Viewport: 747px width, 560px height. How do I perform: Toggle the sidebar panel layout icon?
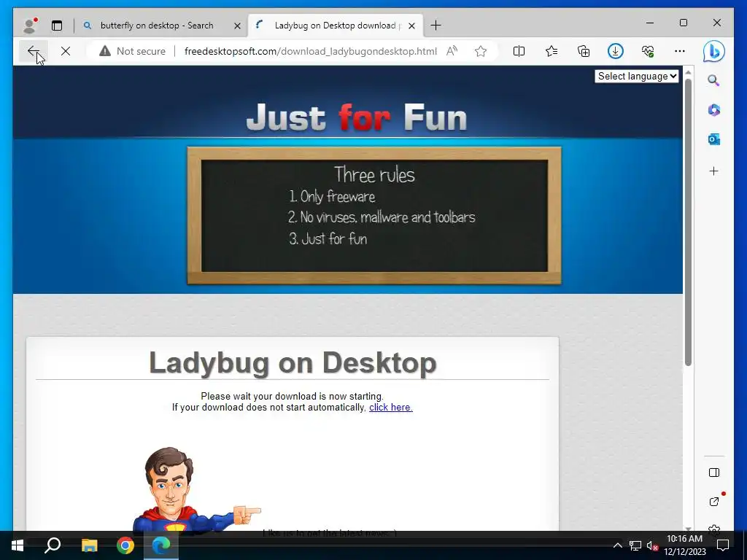click(713, 472)
